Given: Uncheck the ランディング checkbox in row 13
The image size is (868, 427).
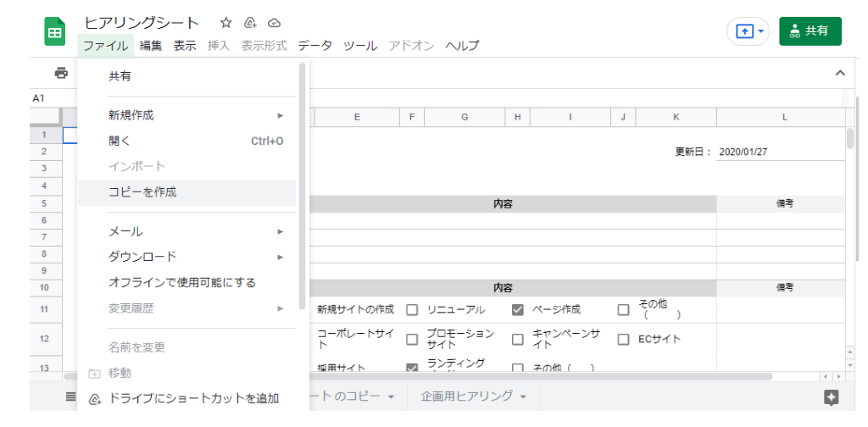Looking at the screenshot, I should click(x=412, y=367).
